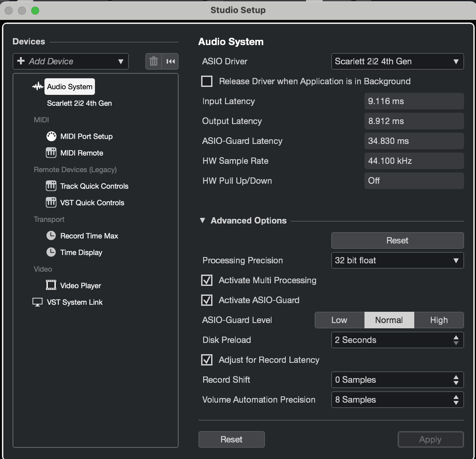
Task: Click the reset-to-start arrows icon
Action: point(170,61)
